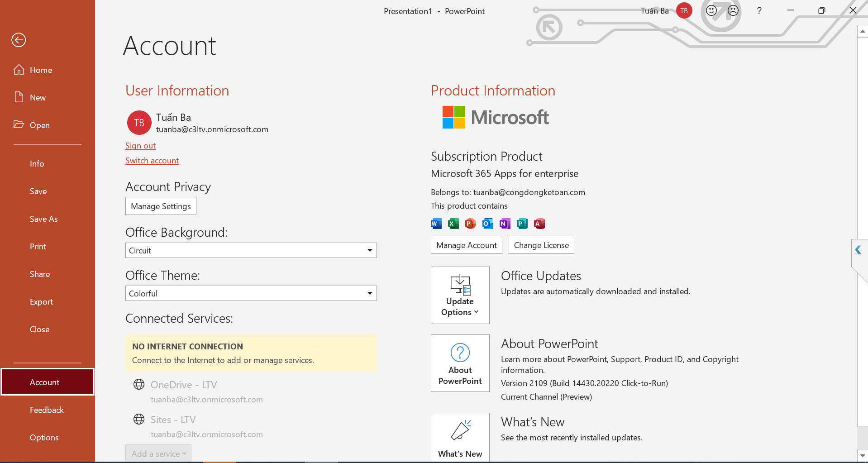Click the Sign out link
Screen dimensions: 868x463
[140, 146]
